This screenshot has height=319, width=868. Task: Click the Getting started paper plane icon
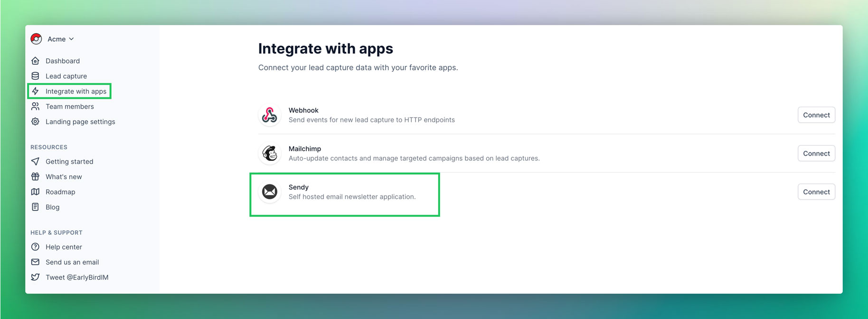[x=35, y=161]
